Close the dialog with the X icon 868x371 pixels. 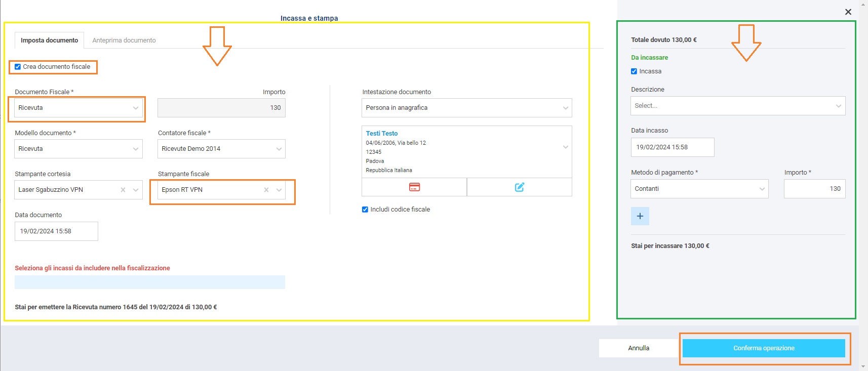point(848,12)
